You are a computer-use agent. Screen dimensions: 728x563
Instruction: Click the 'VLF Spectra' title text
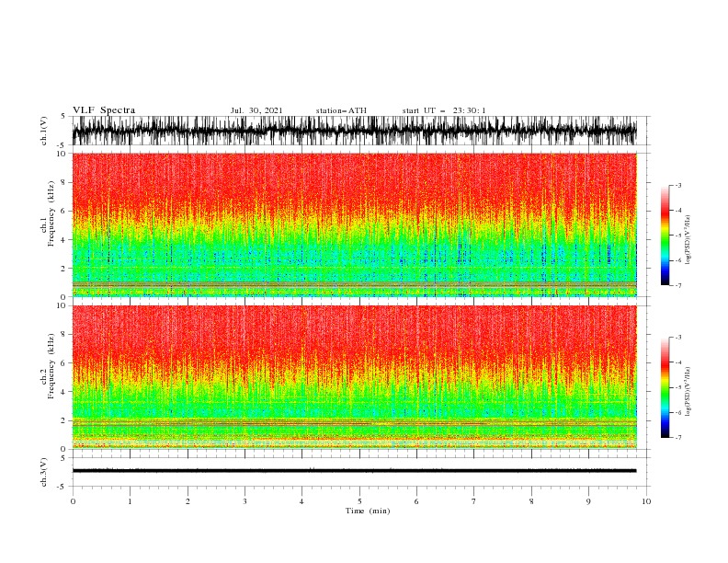[104, 110]
